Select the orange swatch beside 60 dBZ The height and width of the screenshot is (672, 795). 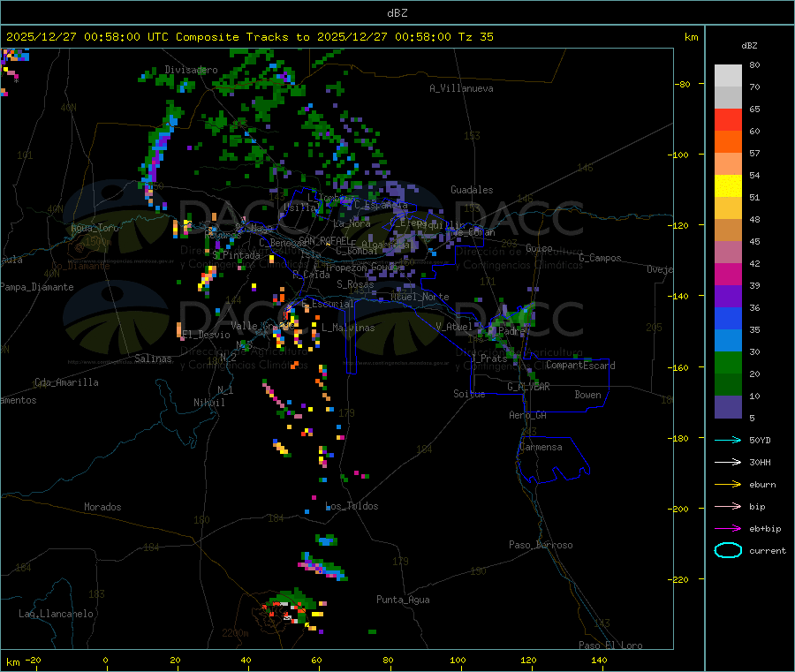728,142
